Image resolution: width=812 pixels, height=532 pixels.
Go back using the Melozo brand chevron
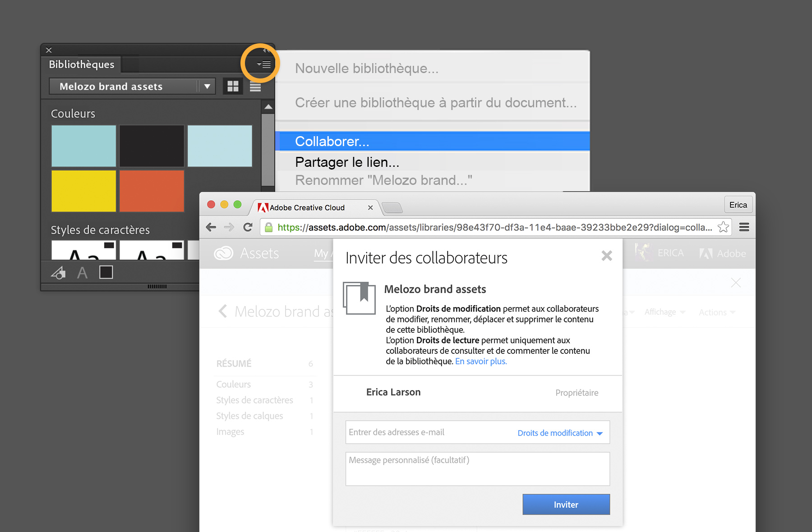click(x=222, y=311)
